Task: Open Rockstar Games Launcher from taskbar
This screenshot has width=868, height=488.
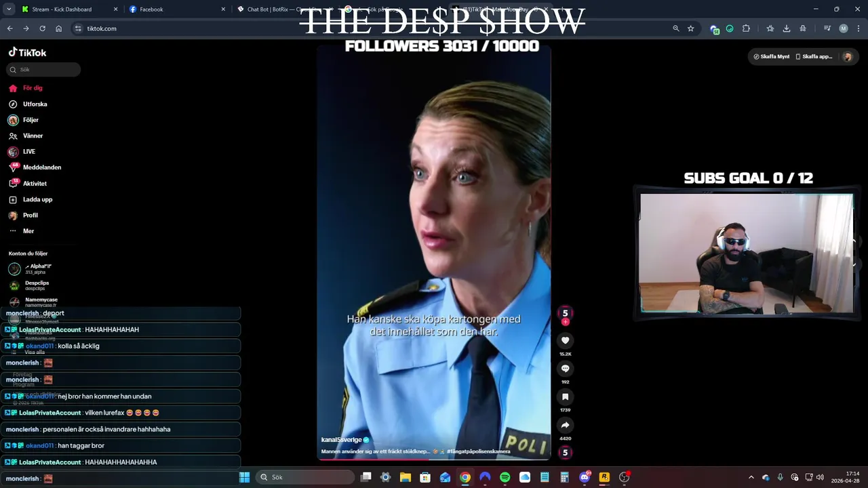Action: [x=604, y=477]
